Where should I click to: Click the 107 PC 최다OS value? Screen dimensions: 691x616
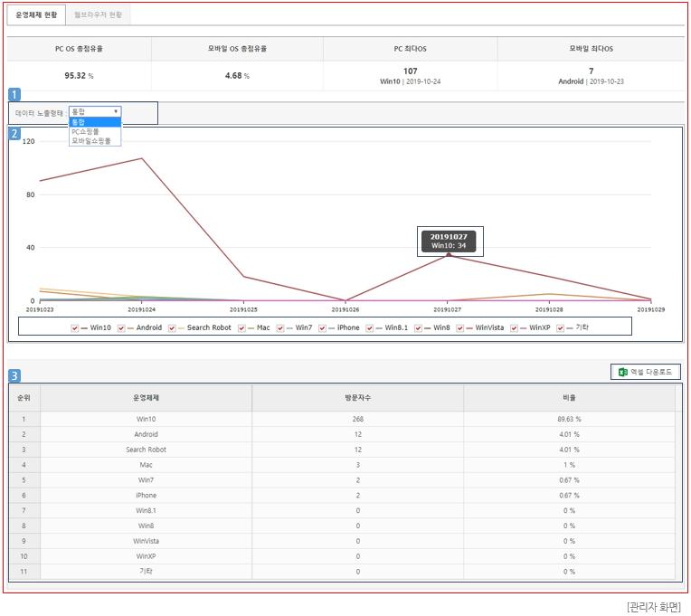(411, 71)
